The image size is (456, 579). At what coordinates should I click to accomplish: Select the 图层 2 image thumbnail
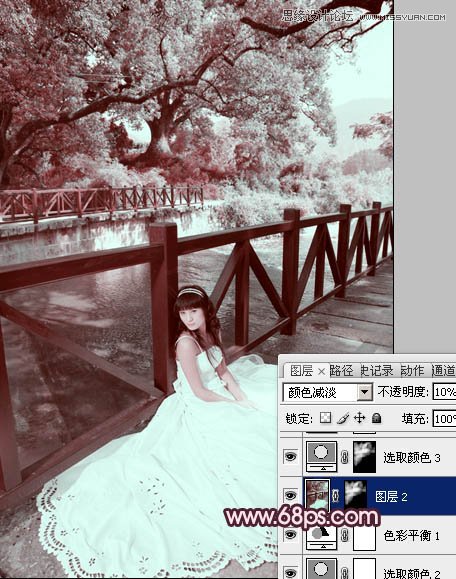(317, 495)
